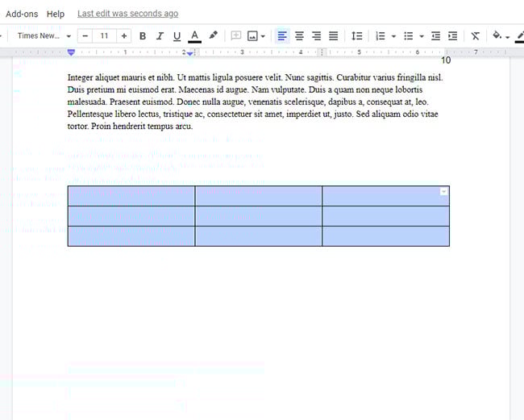Image resolution: width=524 pixels, height=420 pixels.
Task: Click the text 'Duis pretium mi euismod erat.'
Action: coord(122,89)
